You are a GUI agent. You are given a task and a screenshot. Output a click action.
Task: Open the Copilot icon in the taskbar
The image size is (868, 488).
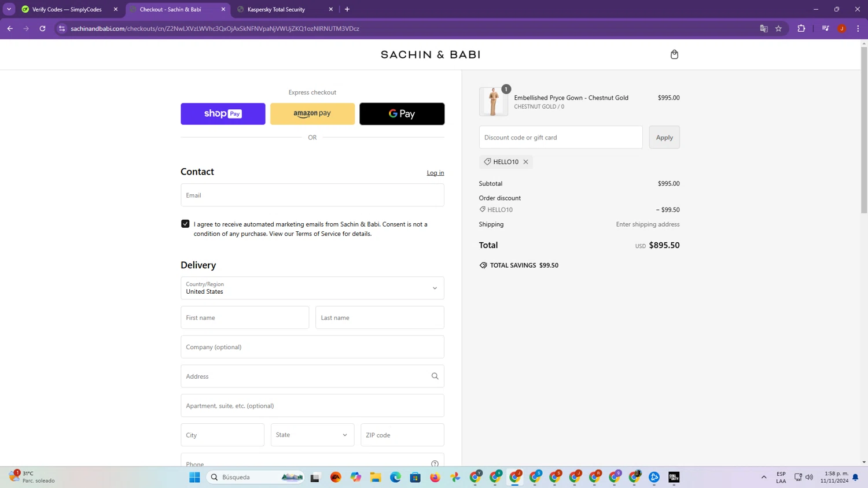(x=355, y=477)
